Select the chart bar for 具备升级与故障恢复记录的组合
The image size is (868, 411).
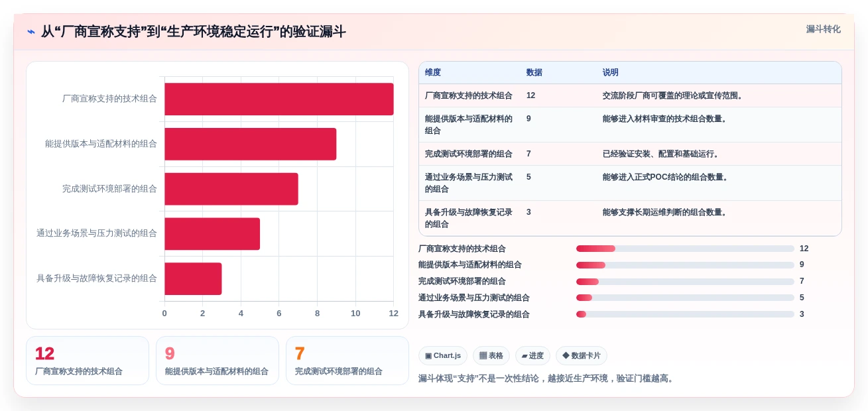[x=193, y=278]
